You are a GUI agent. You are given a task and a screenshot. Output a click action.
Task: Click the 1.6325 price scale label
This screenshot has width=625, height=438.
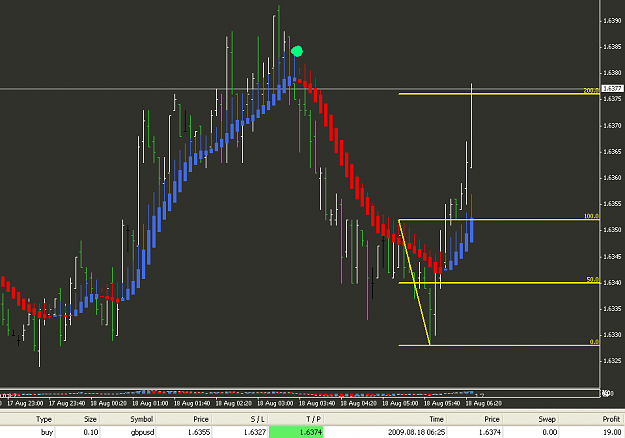612,361
